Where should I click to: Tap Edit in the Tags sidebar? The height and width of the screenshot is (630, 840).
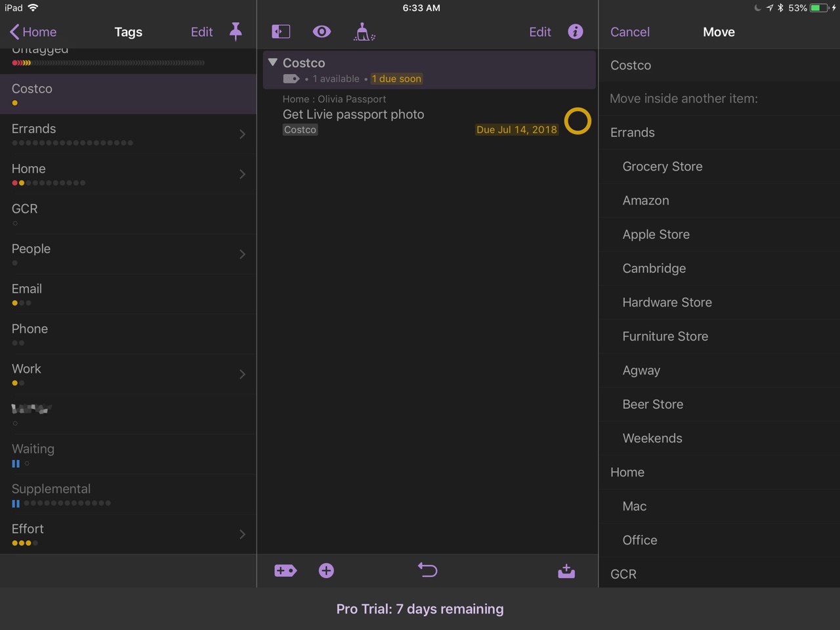201,31
